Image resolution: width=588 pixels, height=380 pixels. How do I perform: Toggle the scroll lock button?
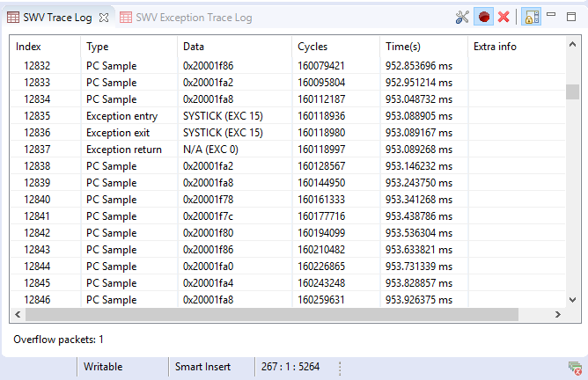pyautogui.click(x=531, y=17)
